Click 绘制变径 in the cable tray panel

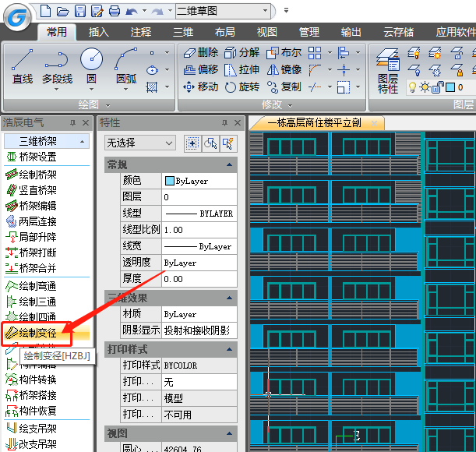click(37, 334)
